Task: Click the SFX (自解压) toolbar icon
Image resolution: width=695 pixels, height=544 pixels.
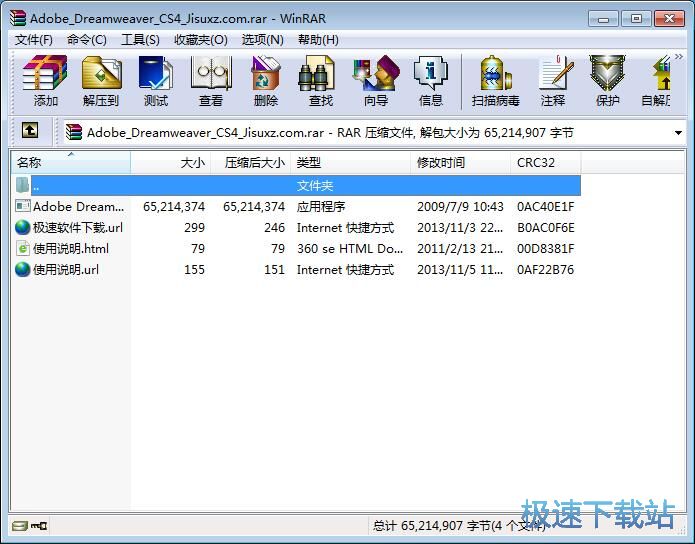Action: 657,81
